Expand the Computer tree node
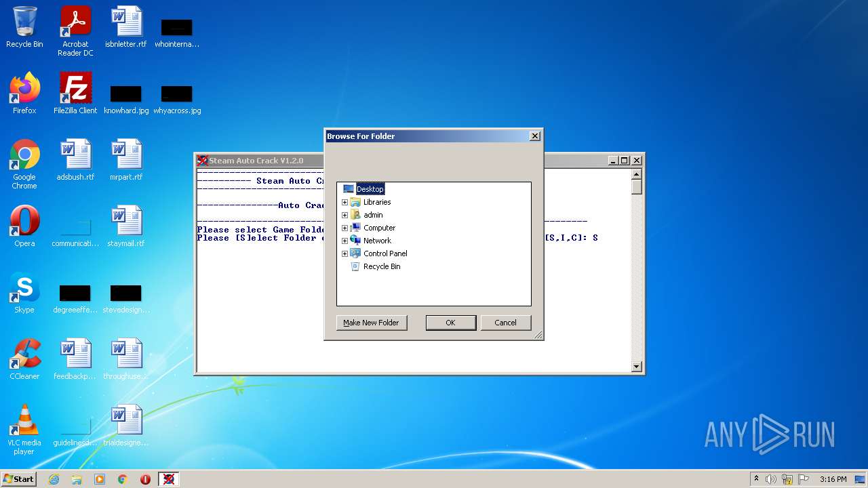This screenshot has width=868, height=488. click(344, 228)
